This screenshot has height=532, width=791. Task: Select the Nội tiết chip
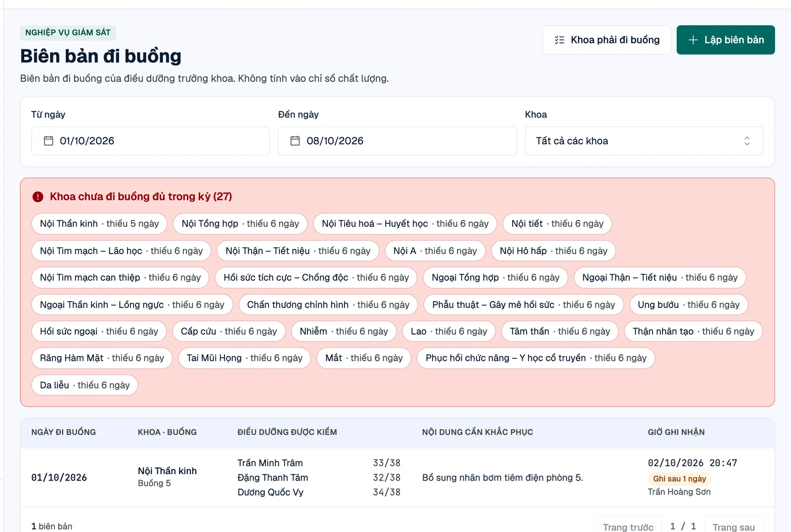557,223
